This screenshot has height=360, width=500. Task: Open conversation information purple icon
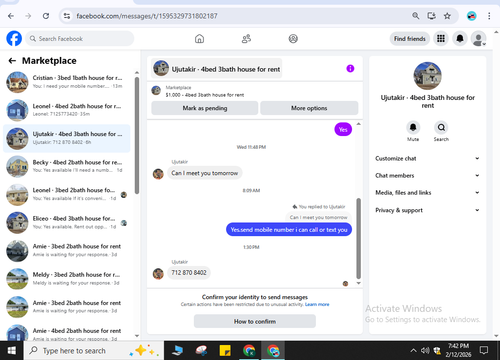tap(350, 69)
